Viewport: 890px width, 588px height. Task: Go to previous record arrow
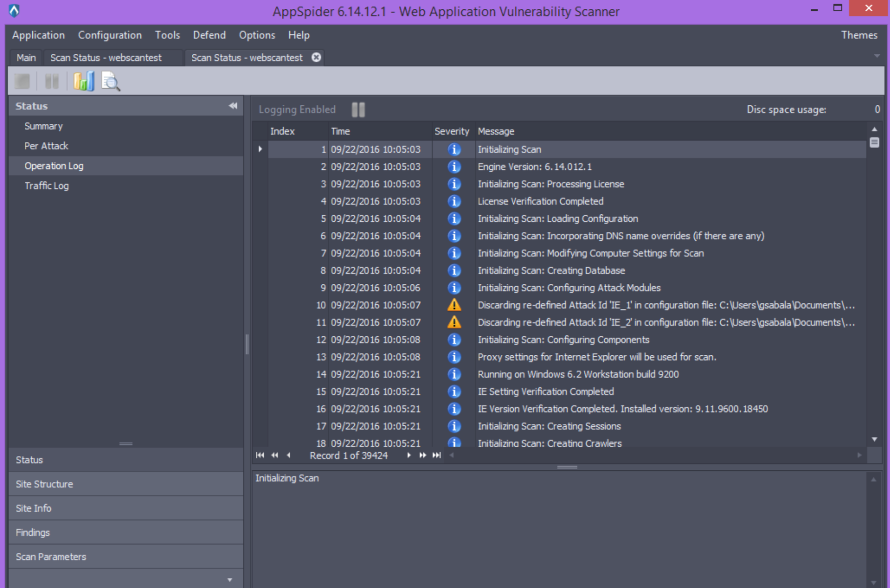pyautogui.click(x=288, y=455)
